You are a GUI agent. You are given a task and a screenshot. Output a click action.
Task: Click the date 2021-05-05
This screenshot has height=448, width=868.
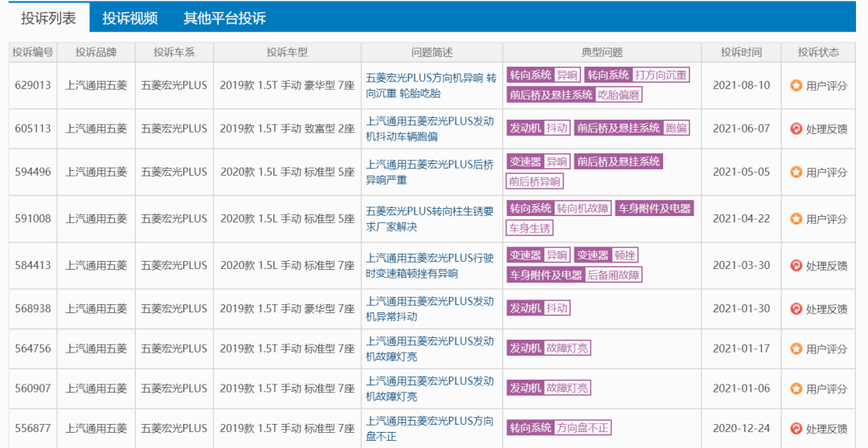(x=741, y=172)
